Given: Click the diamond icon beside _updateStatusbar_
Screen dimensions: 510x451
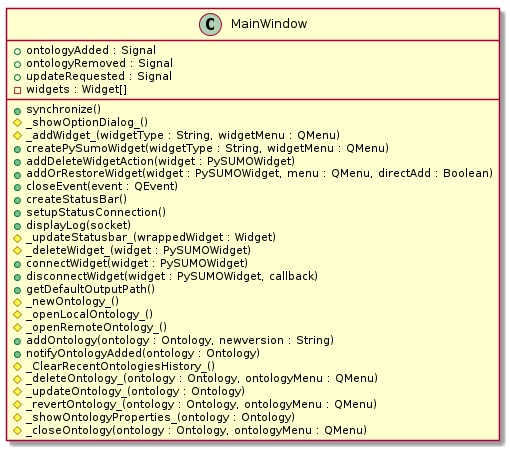Looking at the screenshot, I should pyautogui.click(x=17, y=238).
